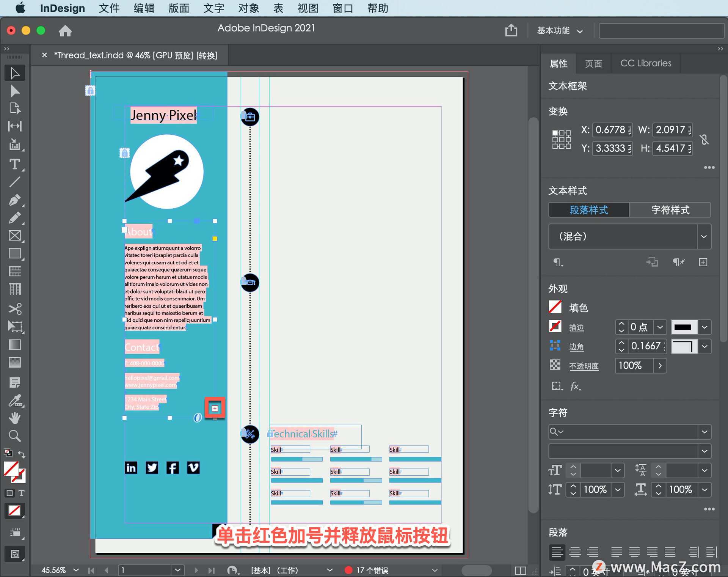Select the Scissors tool
The width and height of the screenshot is (728, 577).
pyautogui.click(x=15, y=309)
